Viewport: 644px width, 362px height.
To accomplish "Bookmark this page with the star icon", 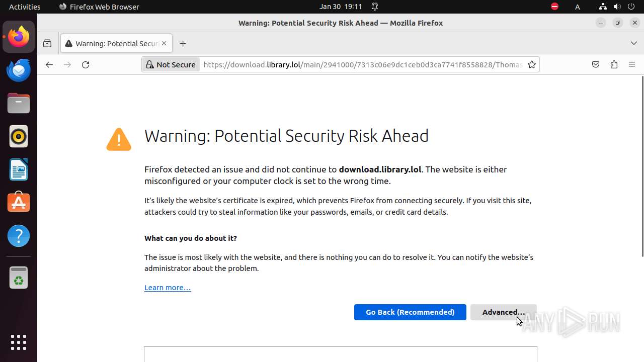I will [532, 65].
